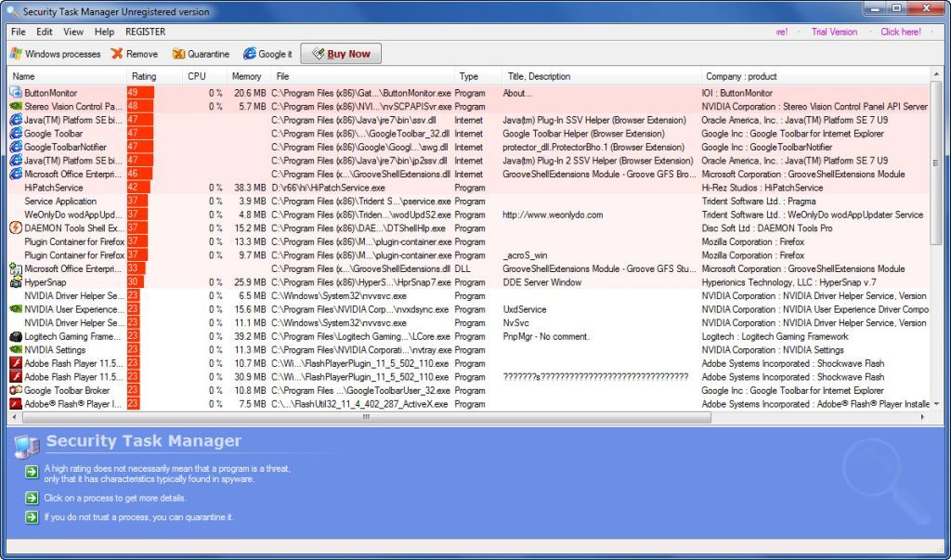This screenshot has width=951, height=560.
Task: Click the Quarantine toolbar icon
Action: tap(178, 53)
